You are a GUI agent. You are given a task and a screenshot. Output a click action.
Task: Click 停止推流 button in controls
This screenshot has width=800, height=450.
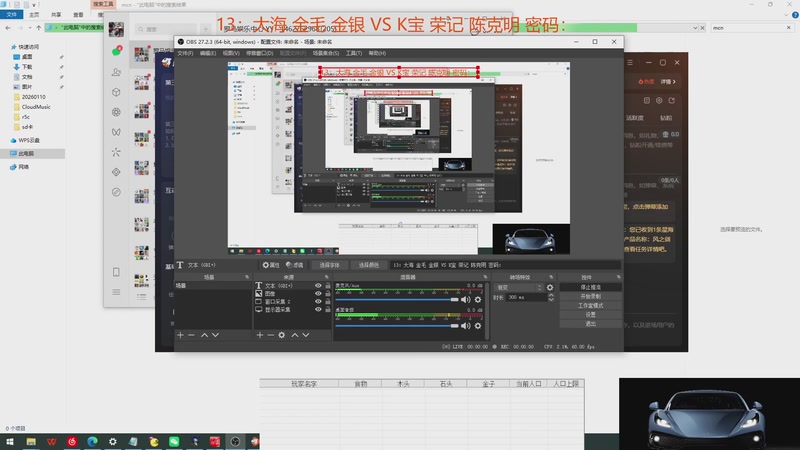tap(590, 287)
